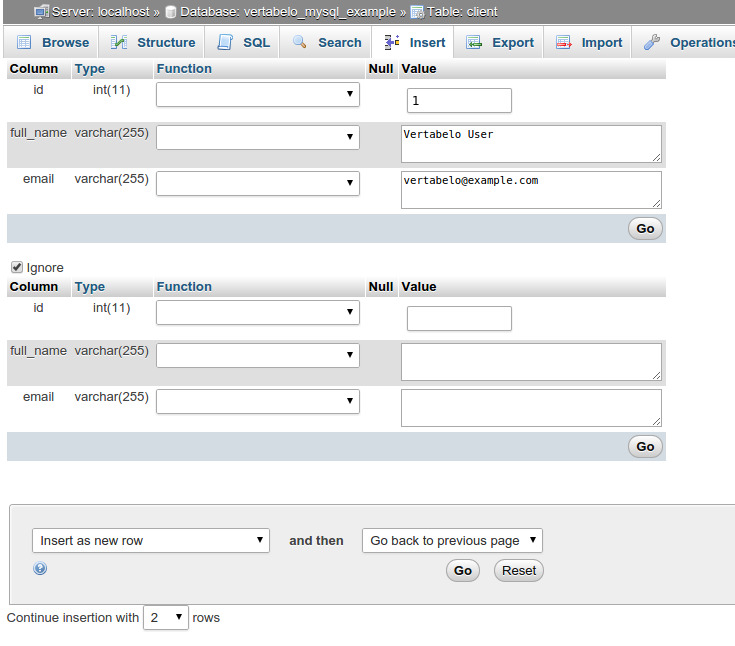The image size is (735, 646).
Task: Click the Import tab icon
Action: (563, 43)
